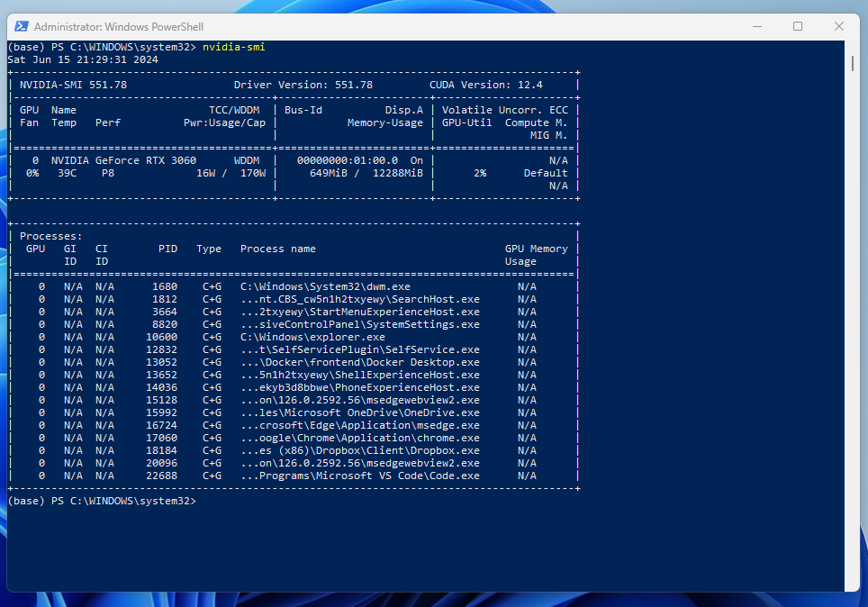Click the ShellExperienceHost.exe process name
Screen dimensions: 868x607
[360, 375]
